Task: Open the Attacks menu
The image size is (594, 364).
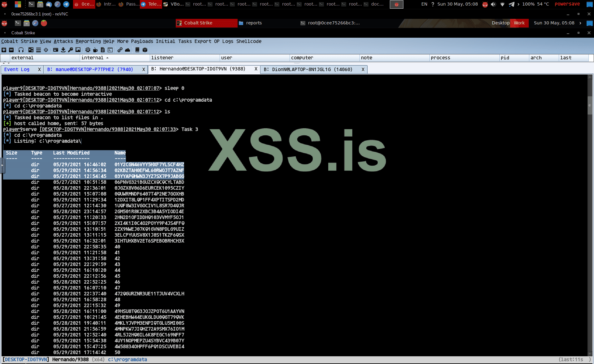Action: 63,41
